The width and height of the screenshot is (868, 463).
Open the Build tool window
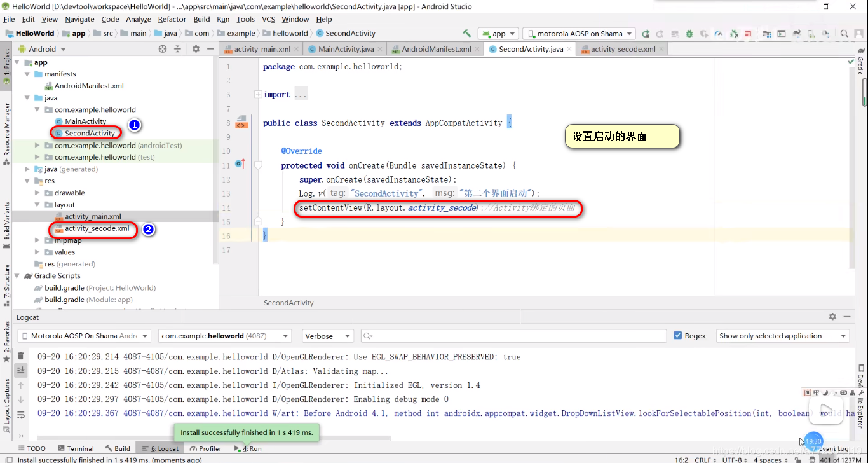(x=118, y=448)
